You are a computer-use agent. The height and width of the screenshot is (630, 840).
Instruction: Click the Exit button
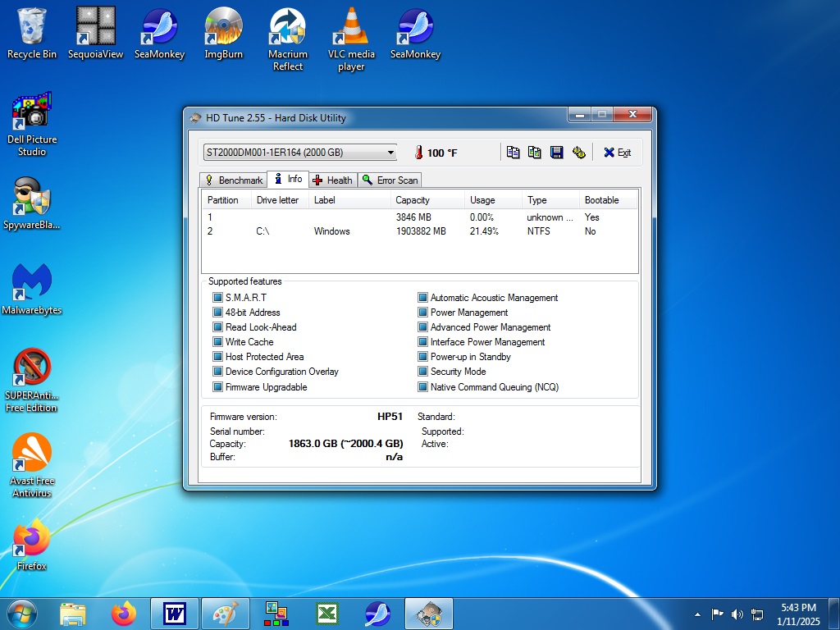click(x=617, y=153)
